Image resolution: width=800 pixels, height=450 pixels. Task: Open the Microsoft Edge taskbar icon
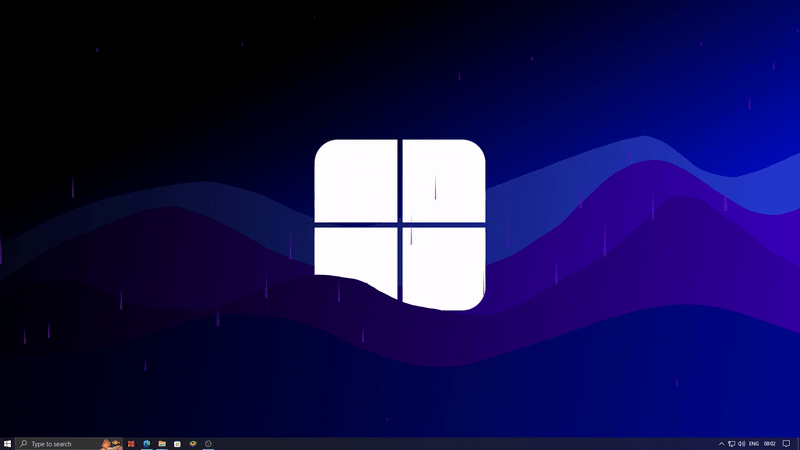[x=146, y=444]
